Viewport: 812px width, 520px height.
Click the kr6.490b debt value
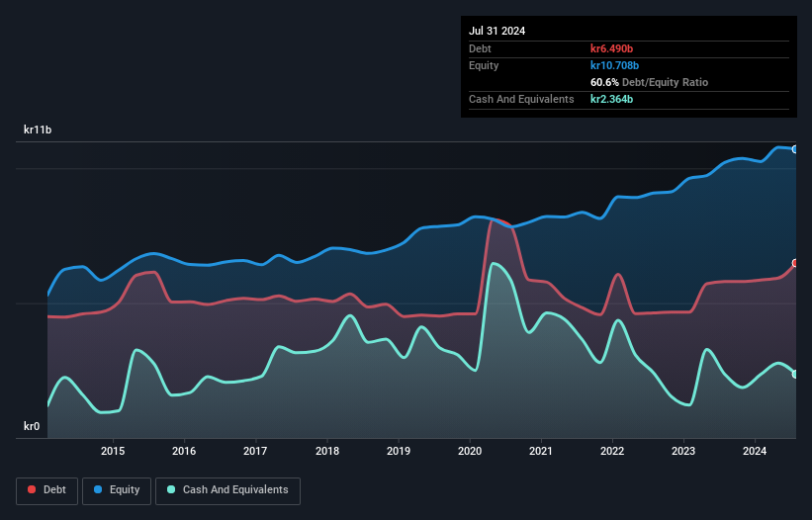[611, 48]
